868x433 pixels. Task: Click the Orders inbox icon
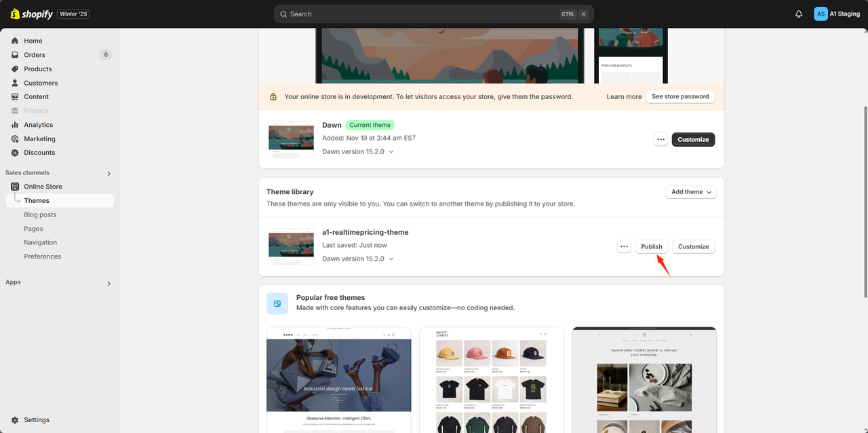(x=15, y=55)
